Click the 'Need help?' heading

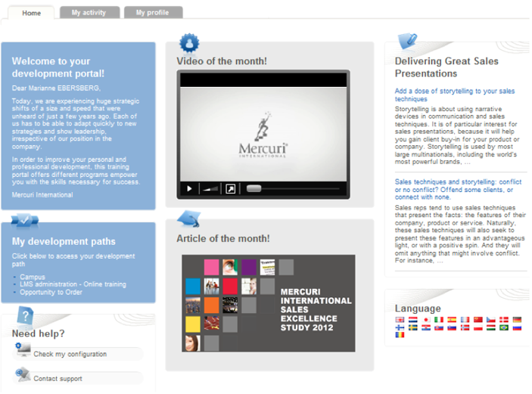[39, 334]
